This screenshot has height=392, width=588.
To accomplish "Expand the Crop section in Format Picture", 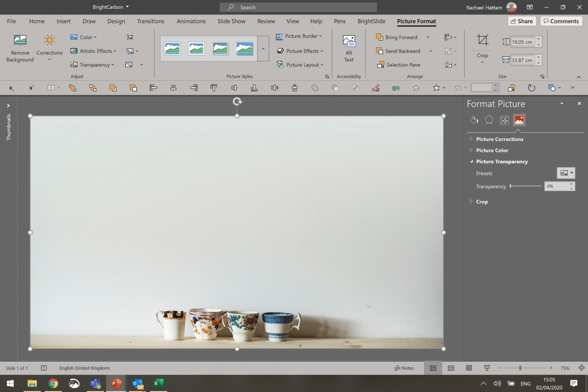I will pyautogui.click(x=482, y=201).
